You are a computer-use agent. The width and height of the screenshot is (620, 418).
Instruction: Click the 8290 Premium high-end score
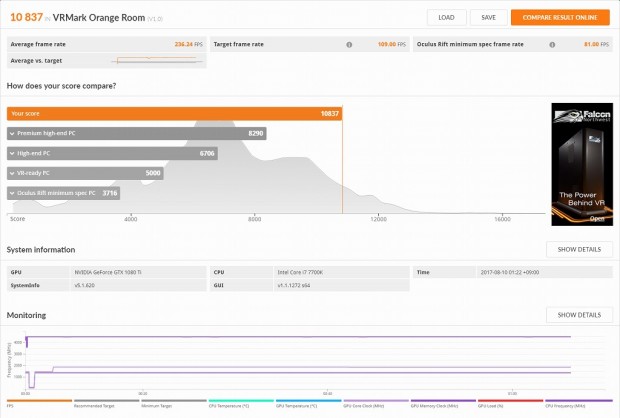pyautogui.click(x=255, y=134)
